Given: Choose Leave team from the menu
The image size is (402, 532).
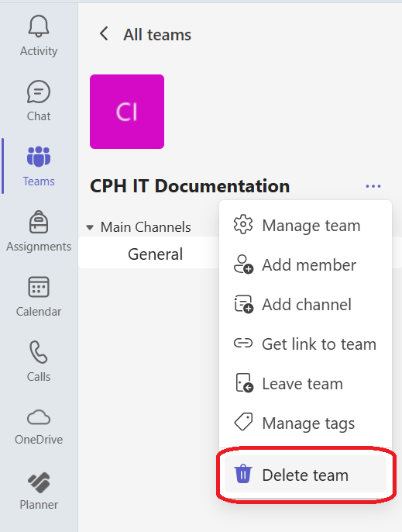Looking at the screenshot, I should (305, 384).
